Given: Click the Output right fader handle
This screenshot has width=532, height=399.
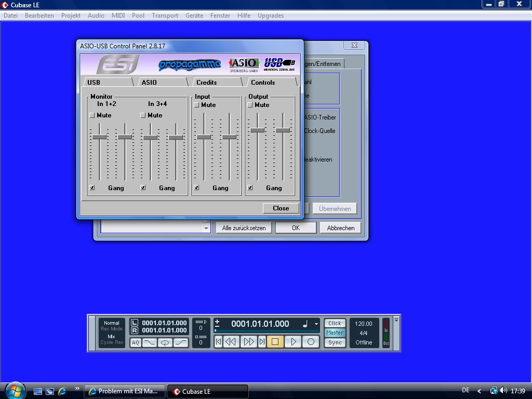Looking at the screenshot, I should 283,130.
